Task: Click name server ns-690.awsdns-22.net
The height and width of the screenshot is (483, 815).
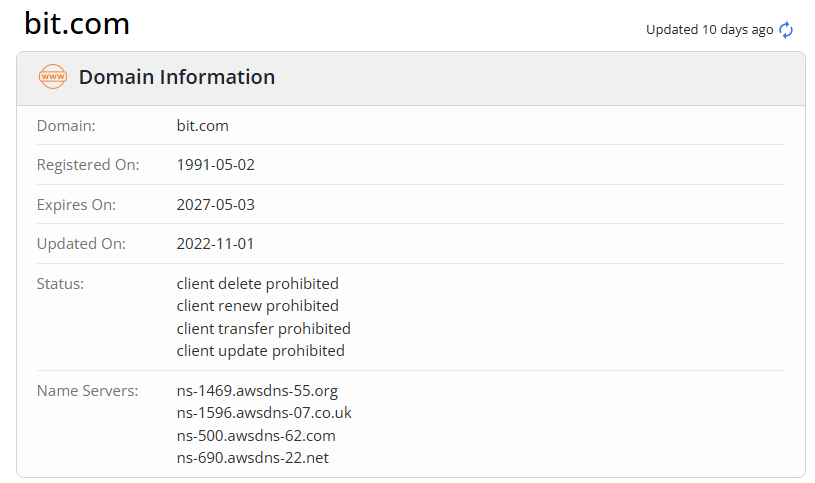Action: click(x=253, y=458)
